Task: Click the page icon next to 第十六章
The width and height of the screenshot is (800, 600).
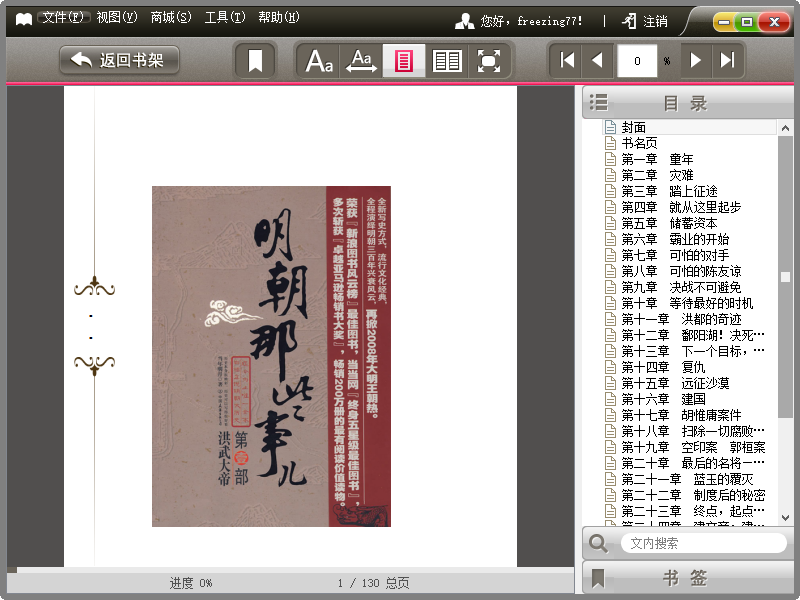Action: (x=610, y=399)
